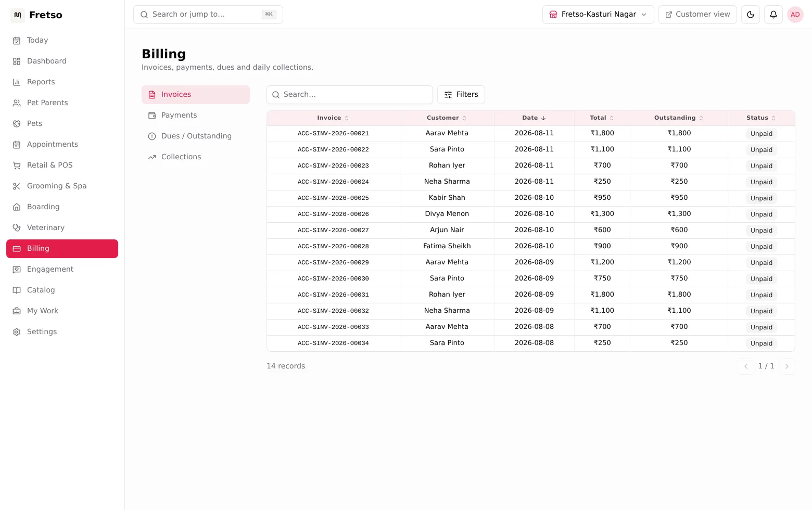The height and width of the screenshot is (510, 812).
Task: Click the Fretso logo icon
Action: pyautogui.click(x=18, y=15)
